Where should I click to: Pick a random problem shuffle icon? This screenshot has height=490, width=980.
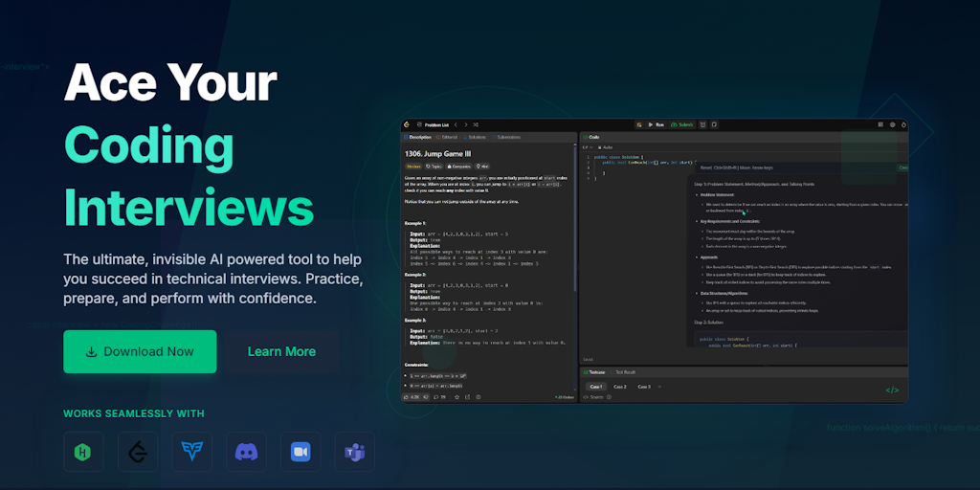476,125
